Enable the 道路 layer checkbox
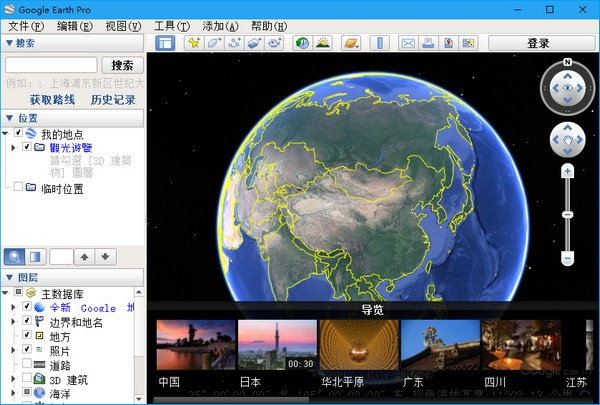Screen dimensions: 600x405 27,365
